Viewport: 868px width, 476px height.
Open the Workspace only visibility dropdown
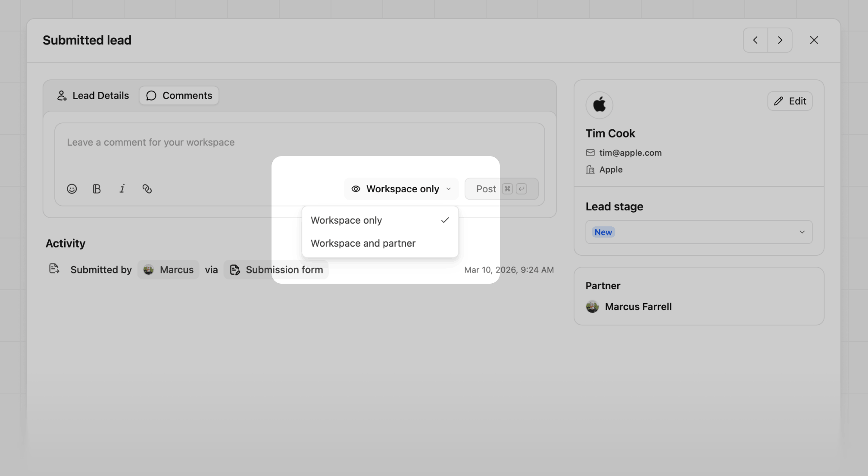tap(401, 189)
